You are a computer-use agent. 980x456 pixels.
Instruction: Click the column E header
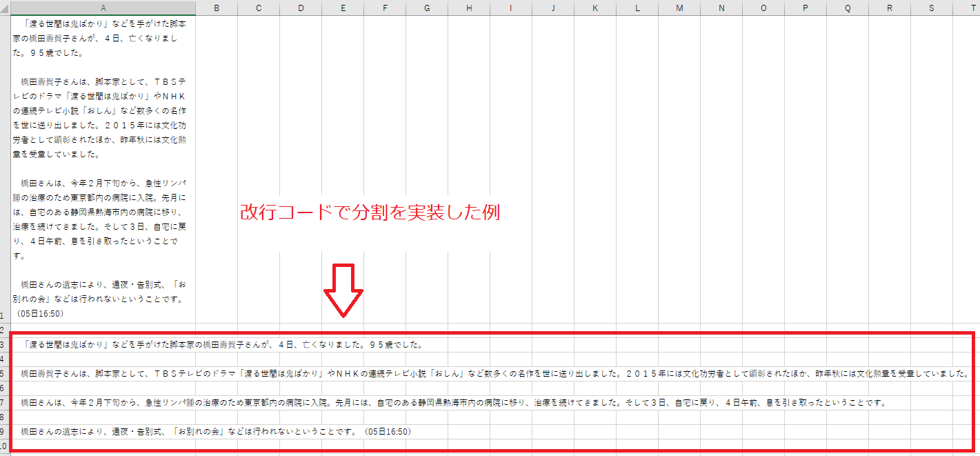(x=343, y=8)
